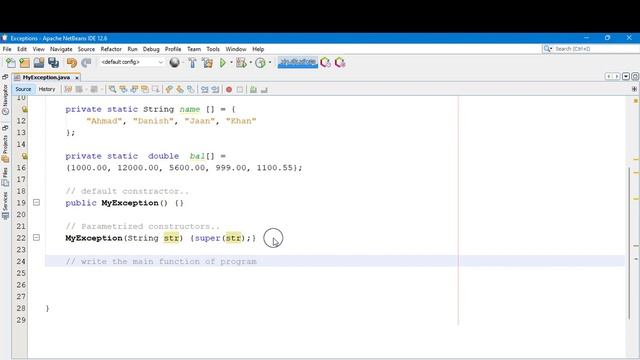Click the Uncomment lines editor icon
The height and width of the screenshot is (360, 640).
tap(264, 89)
